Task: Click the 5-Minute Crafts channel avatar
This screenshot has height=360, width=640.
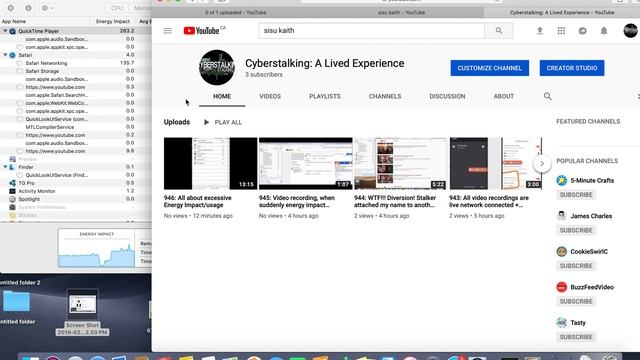Action: pos(562,180)
